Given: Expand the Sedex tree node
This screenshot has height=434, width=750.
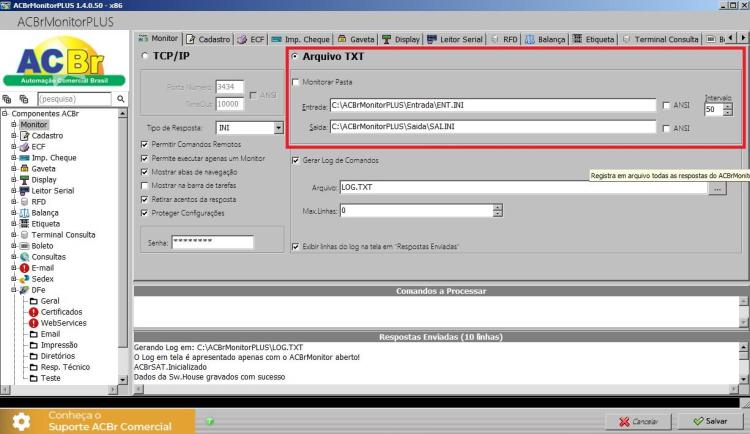Looking at the screenshot, I should [14, 279].
